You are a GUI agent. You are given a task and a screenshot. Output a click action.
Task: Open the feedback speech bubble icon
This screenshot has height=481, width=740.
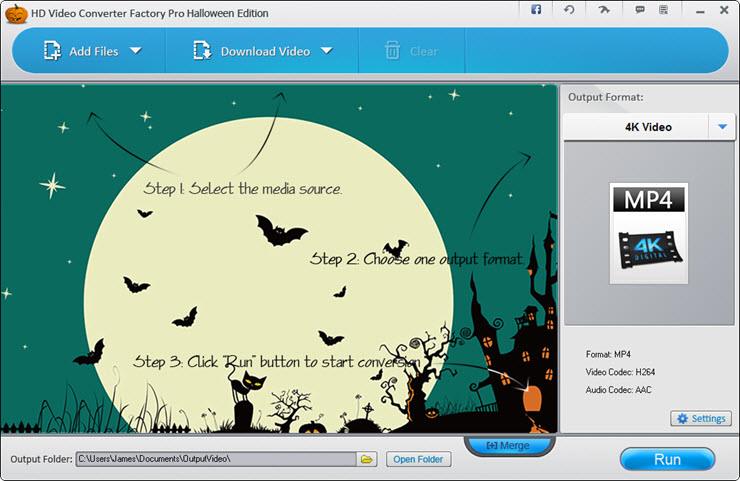(x=640, y=9)
